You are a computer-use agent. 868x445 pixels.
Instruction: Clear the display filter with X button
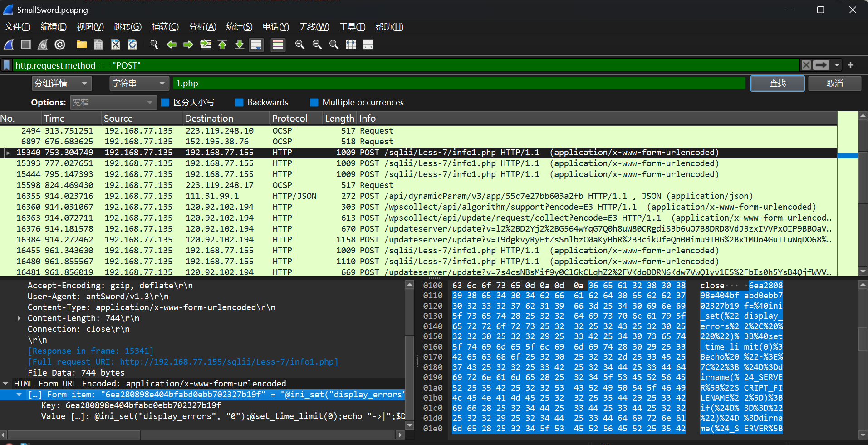(806, 65)
